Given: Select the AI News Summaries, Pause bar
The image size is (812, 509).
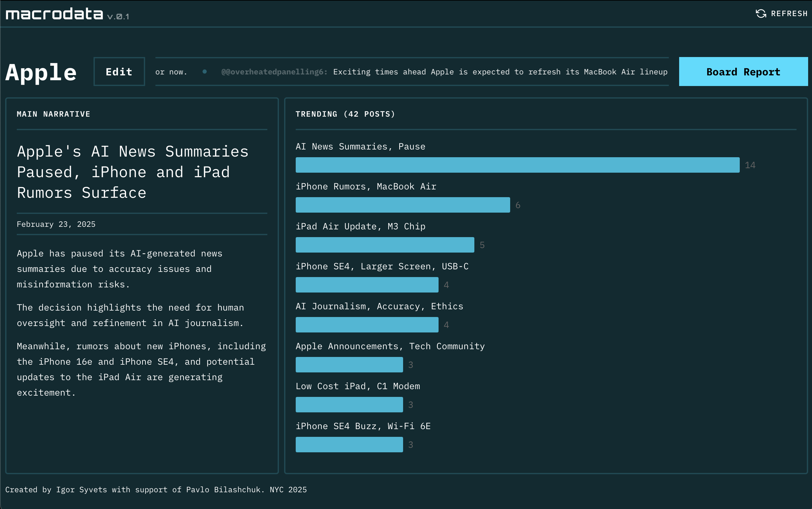Looking at the screenshot, I should coord(517,165).
